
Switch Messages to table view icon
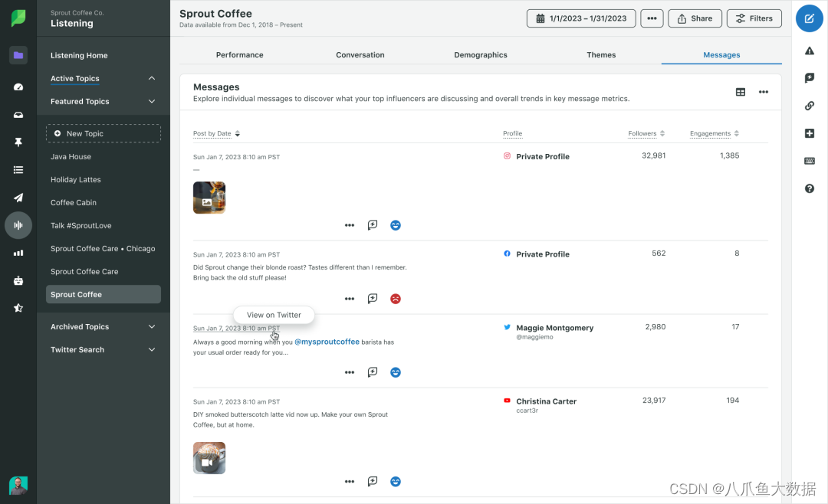pyautogui.click(x=741, y=92)
